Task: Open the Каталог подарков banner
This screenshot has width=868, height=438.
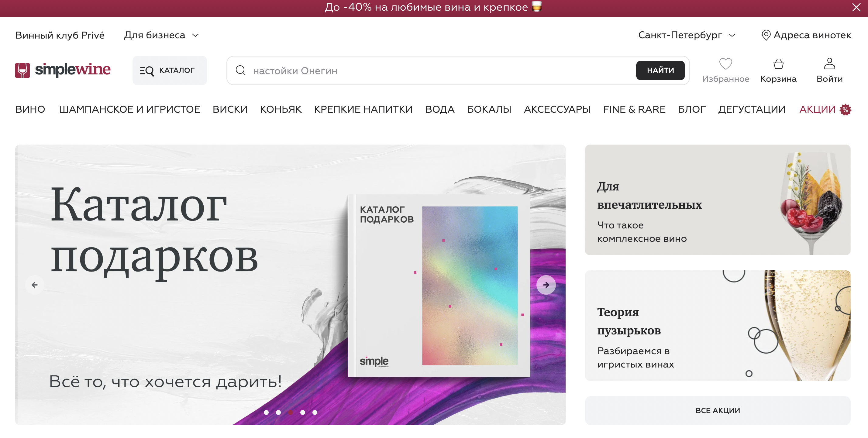Action: (x=290, y=285)
